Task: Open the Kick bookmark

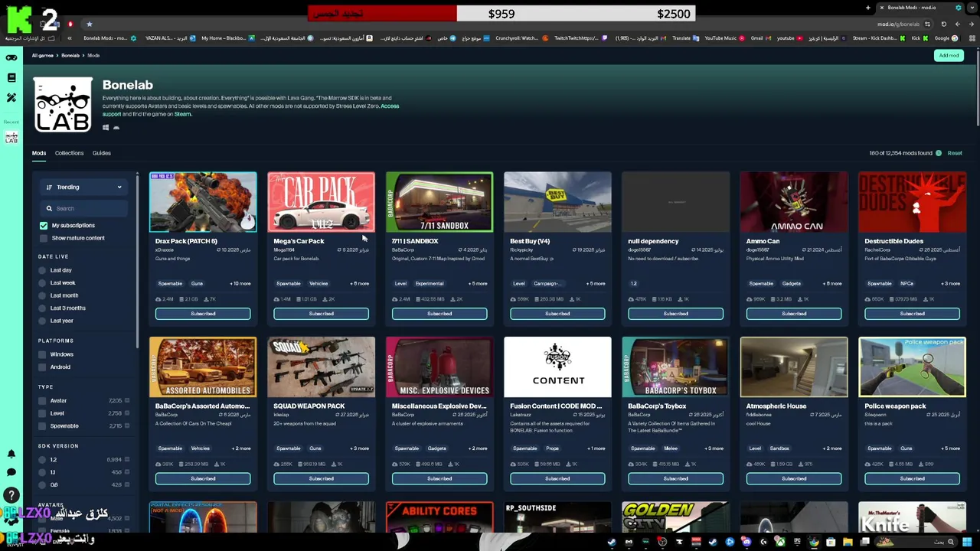Action: (x=920, y=38)
